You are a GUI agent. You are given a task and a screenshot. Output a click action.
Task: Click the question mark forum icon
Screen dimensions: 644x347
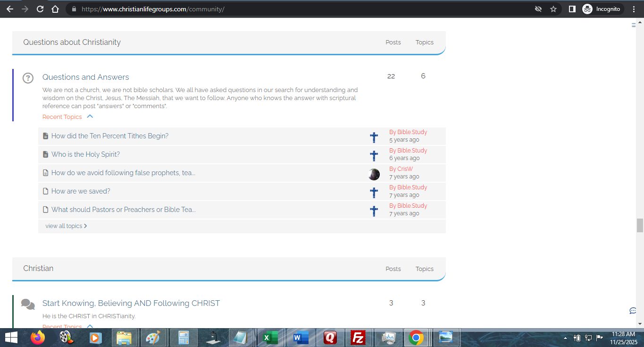pyautogui.click(x=28, y=78)
